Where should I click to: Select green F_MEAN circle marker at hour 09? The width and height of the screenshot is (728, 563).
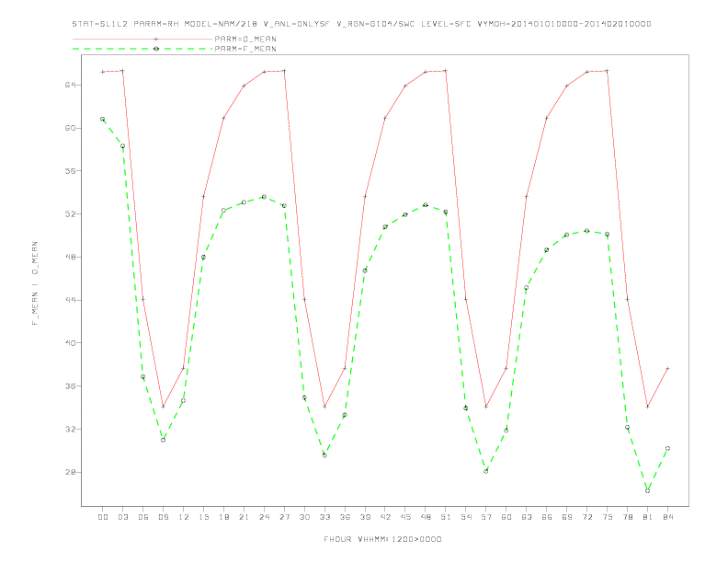point(163,440)
